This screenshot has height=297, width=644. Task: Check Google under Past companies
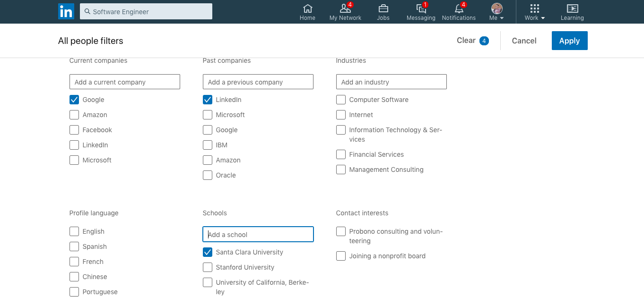pyautogui.click(x=208, y=130)
